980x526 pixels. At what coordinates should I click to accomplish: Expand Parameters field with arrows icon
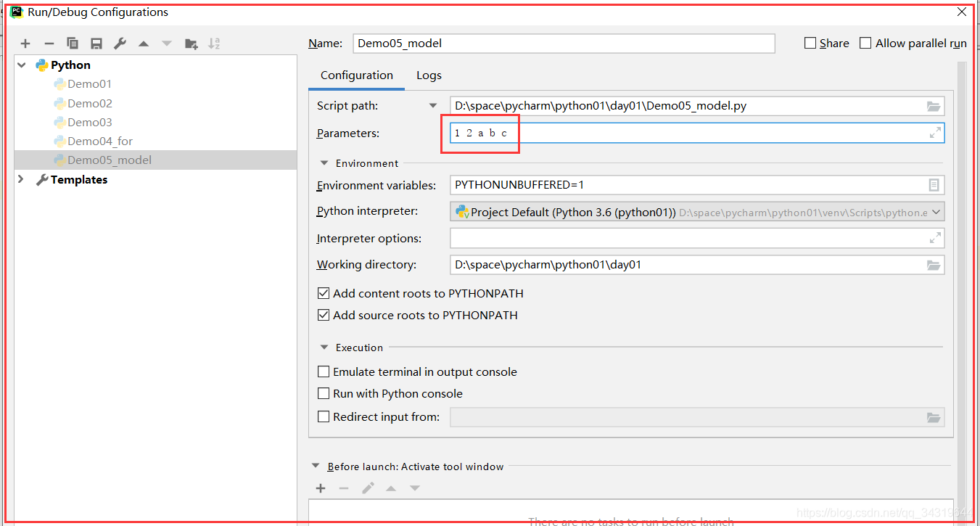pos(936,133)
